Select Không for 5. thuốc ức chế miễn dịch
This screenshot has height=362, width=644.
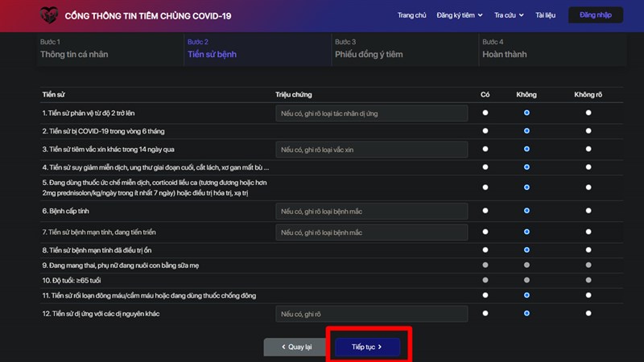point(526,187)
